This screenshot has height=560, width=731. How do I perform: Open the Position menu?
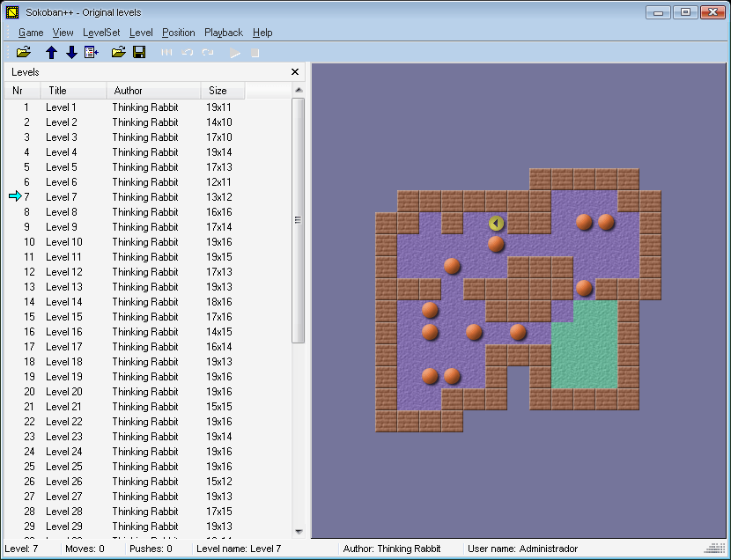click(x=178, y=33)
